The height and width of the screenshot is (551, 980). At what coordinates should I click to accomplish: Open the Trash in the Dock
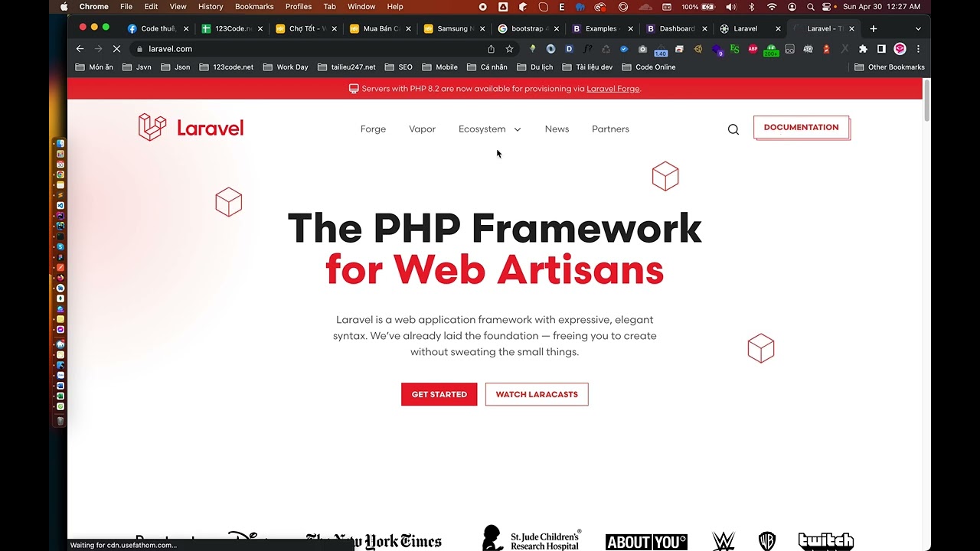click(60, 421)
